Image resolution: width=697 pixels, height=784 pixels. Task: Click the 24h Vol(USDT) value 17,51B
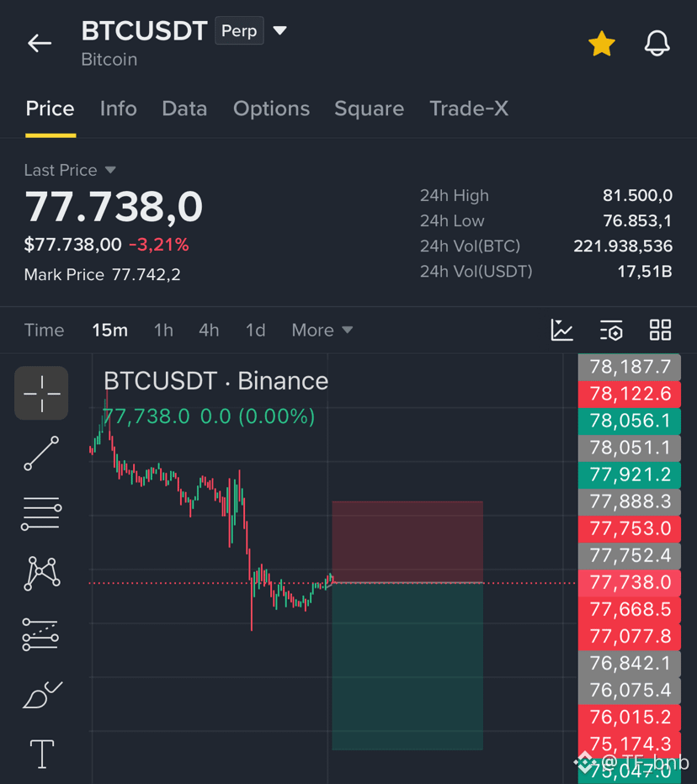click(645, 272)
